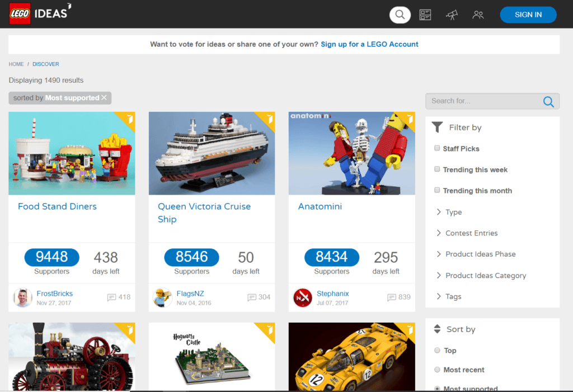Screen dimensions: 573x392
Task: Remove the Most supported sort tag
Action: tap(104, 98)
